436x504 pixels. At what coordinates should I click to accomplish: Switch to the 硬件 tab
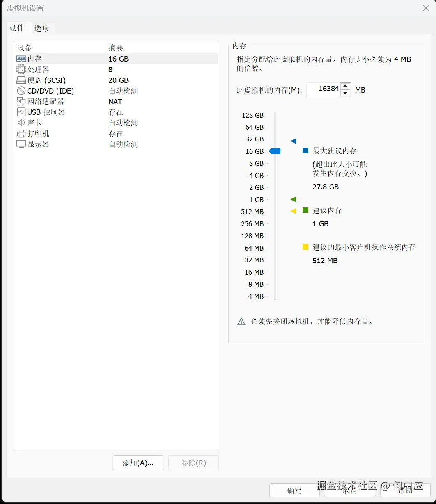pos(17,28)
